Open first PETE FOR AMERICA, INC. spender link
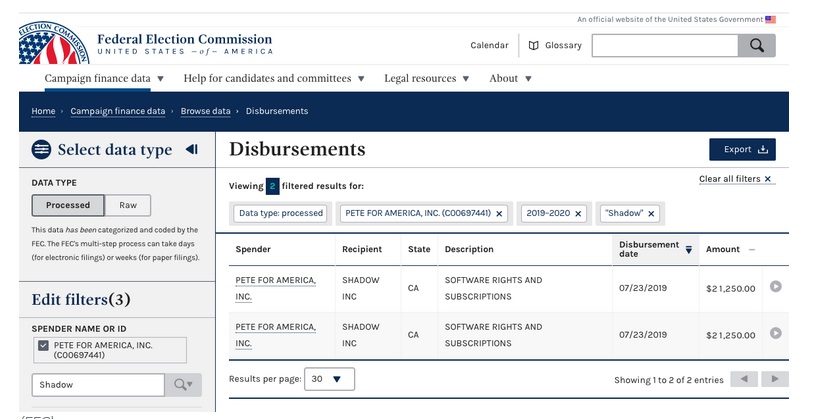 pyautogui.click(x=275, y=288)
